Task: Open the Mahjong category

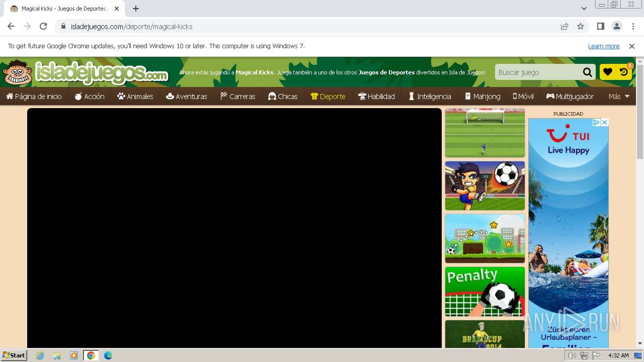Action: [x=483, y=96]
